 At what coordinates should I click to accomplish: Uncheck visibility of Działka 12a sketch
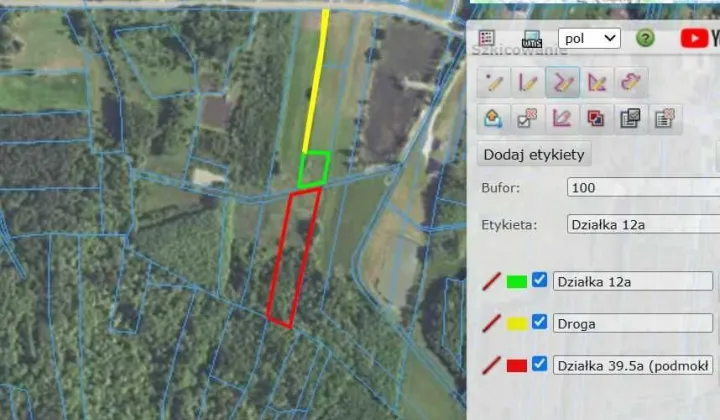pyautogui.click(x=540, y=280)
